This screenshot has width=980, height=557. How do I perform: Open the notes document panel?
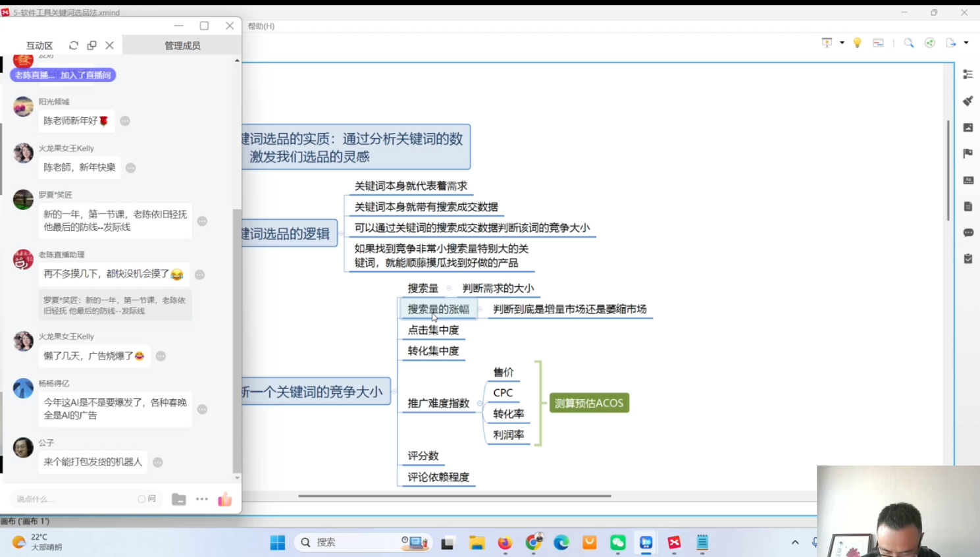[x=967, y=206]
